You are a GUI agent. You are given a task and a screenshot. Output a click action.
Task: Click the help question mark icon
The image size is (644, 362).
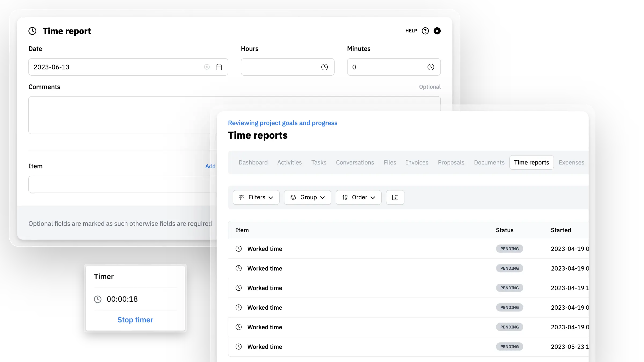point(425,31)
